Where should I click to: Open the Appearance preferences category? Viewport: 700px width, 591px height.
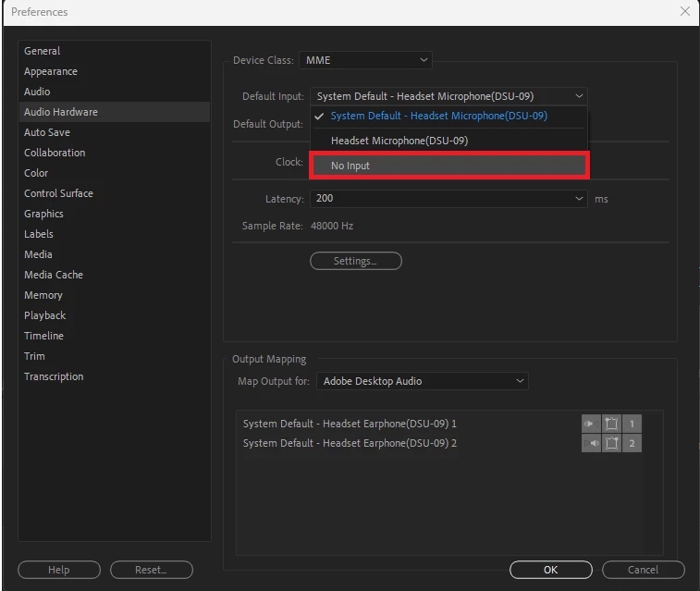click(x=115, y=71)
